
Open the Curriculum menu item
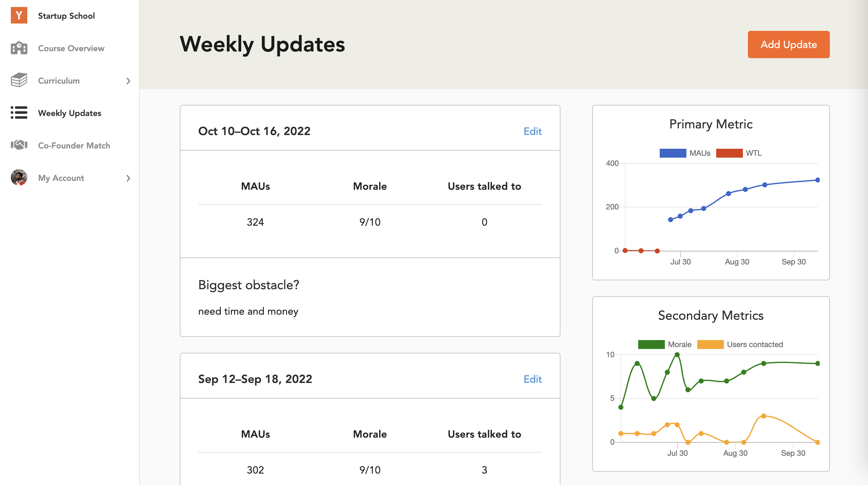(x=59, y=80)
